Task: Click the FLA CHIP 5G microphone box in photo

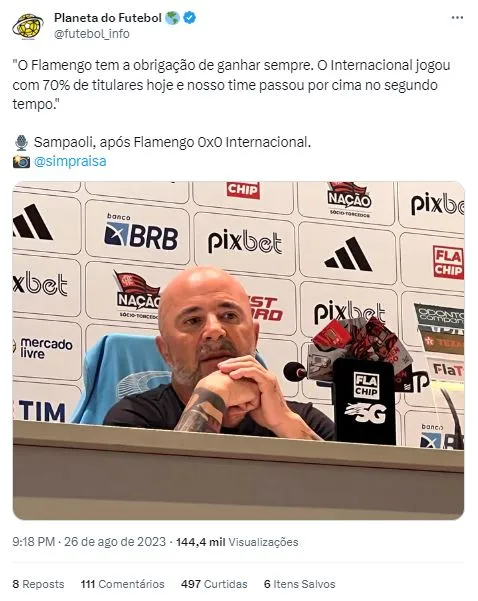Action: click(363, 401)
